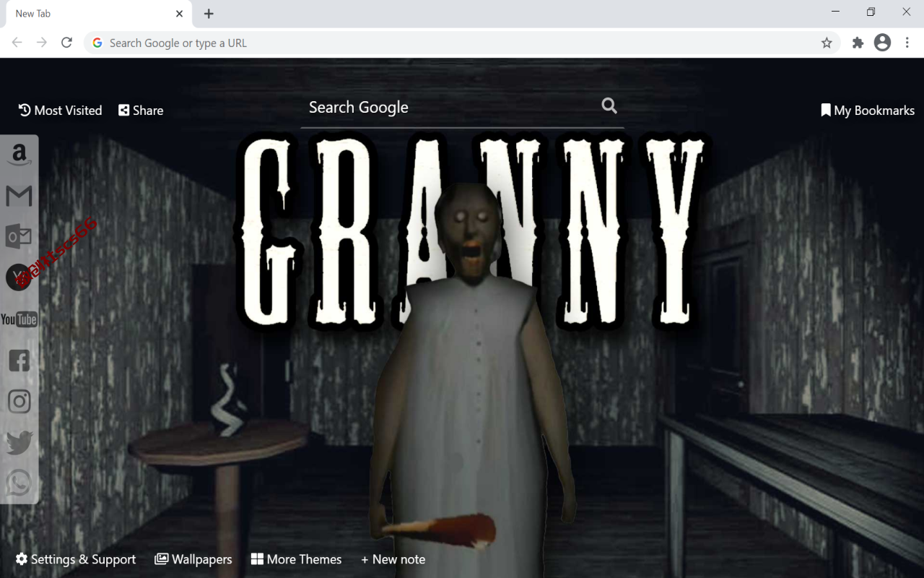Open the Outlook shortcut icon
924x578 pixels.
[x=19, y=236]
